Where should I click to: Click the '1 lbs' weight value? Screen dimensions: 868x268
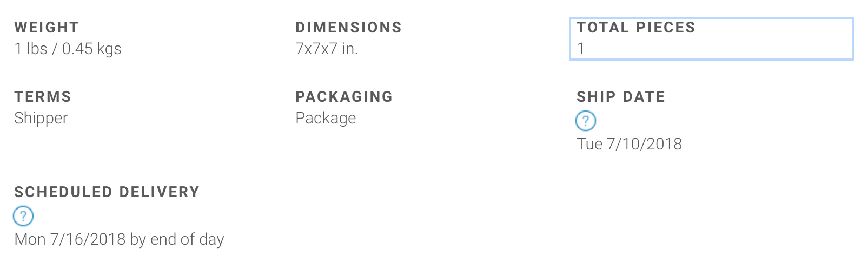point(31,49)
